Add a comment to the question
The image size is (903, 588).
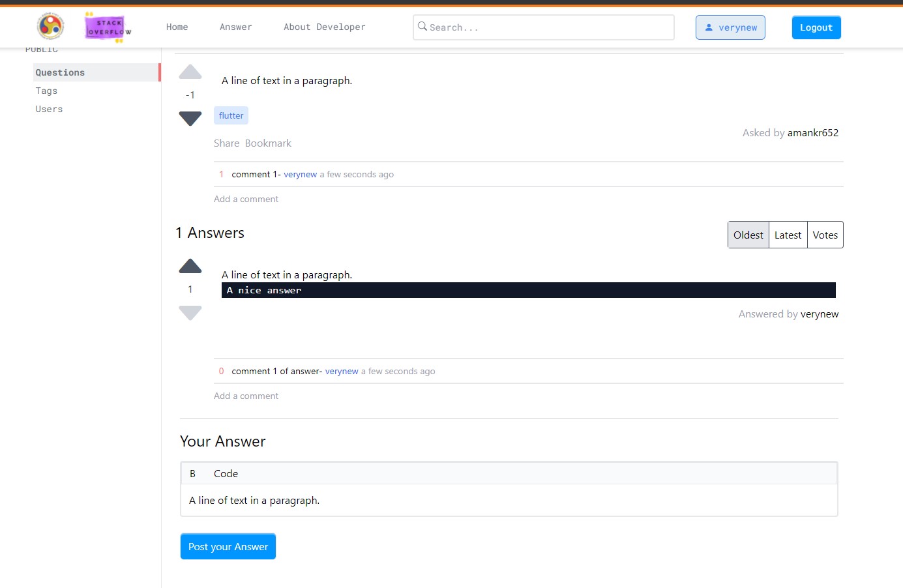246,199
